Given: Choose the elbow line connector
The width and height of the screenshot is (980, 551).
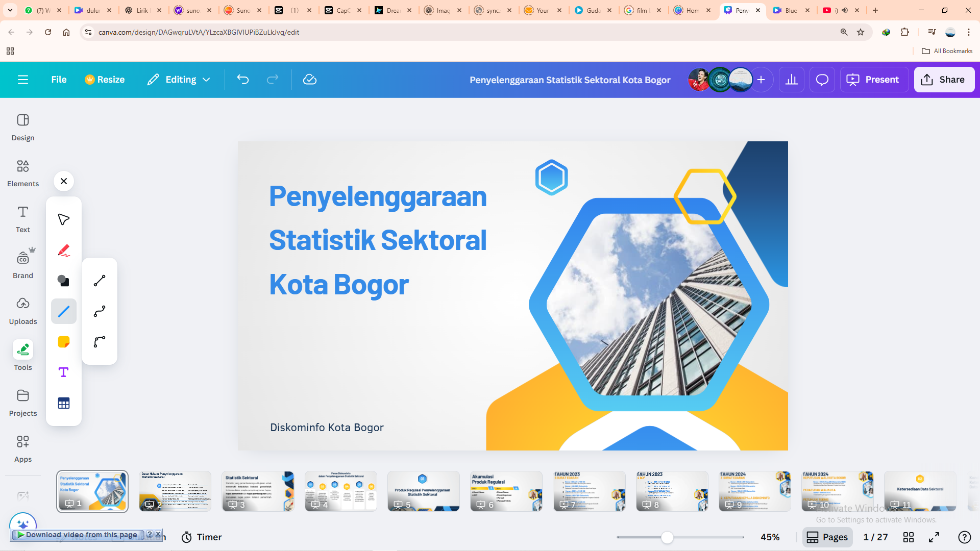Looking at the screenshot, I should pos(100,342).
